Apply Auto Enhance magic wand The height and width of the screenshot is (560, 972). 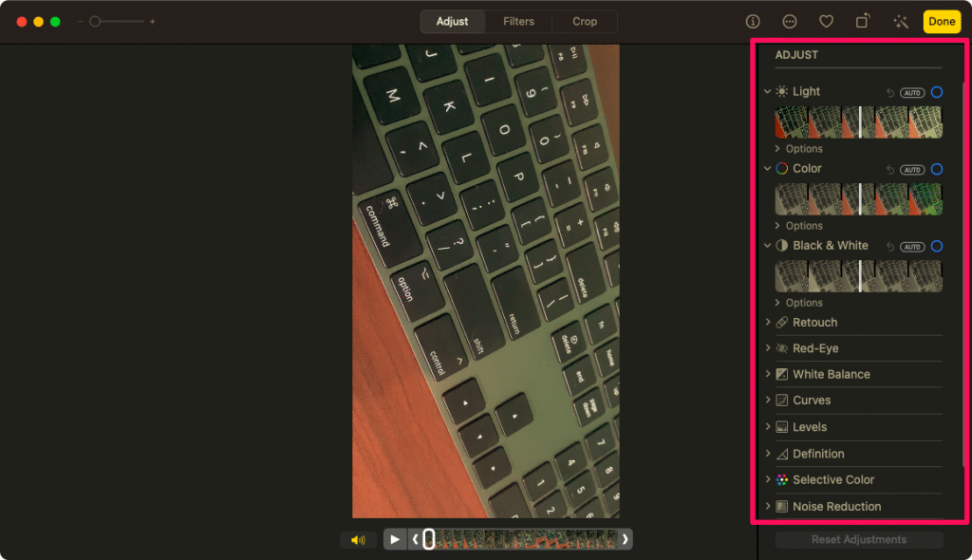900,22
